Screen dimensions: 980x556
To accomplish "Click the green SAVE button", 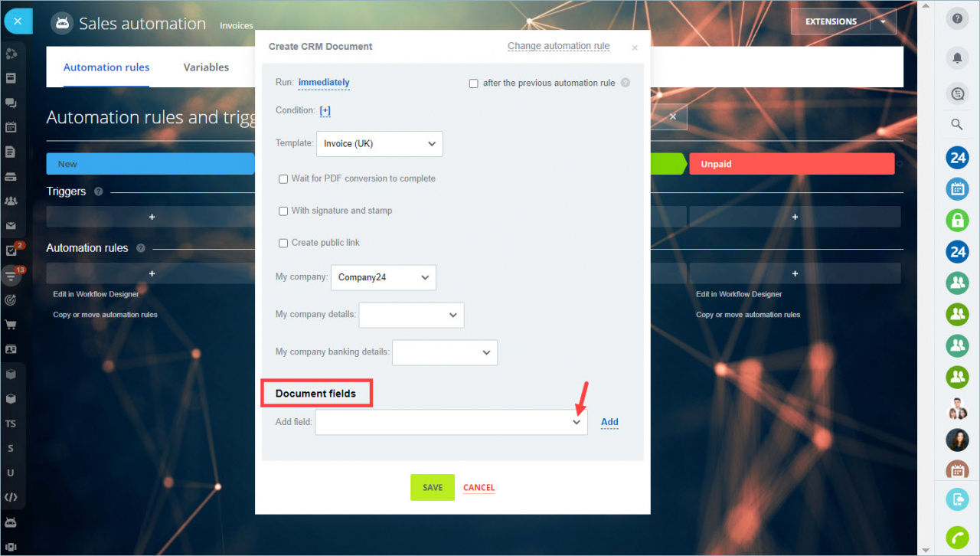I will pyautogui.click(x=433, y=488).
